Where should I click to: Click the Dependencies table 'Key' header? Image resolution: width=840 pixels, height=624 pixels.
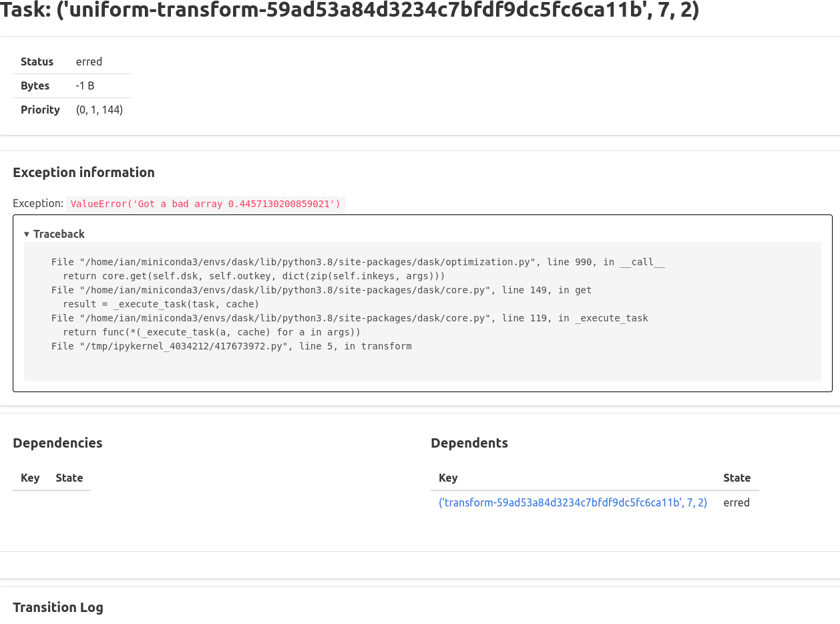(x=30, y=478)
